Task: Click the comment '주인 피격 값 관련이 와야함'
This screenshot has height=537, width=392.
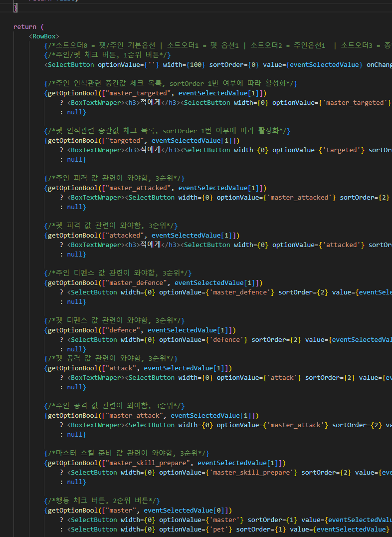Action: [114, 178]
